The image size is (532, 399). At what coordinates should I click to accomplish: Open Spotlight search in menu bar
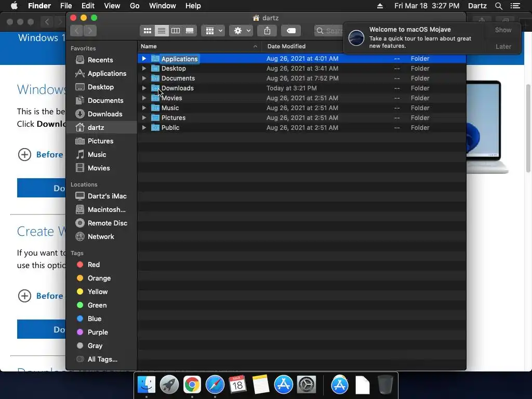[x=498, y=6]
